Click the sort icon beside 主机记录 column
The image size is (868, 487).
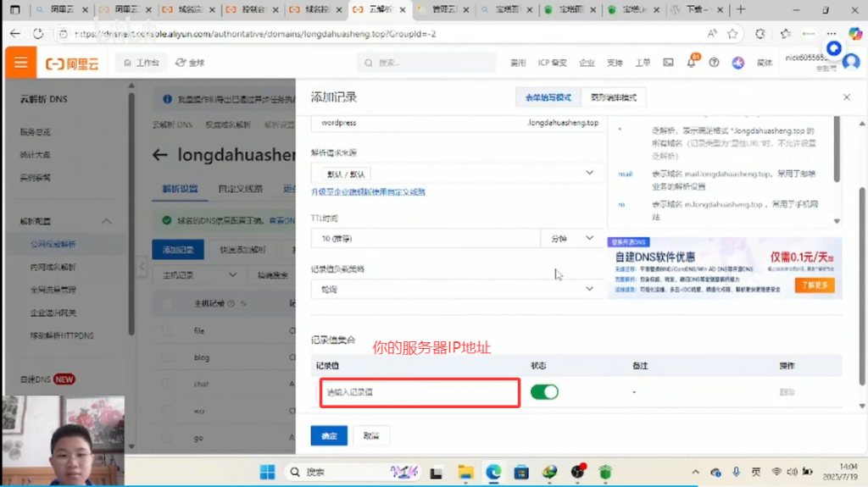click(x=243, y=303)
